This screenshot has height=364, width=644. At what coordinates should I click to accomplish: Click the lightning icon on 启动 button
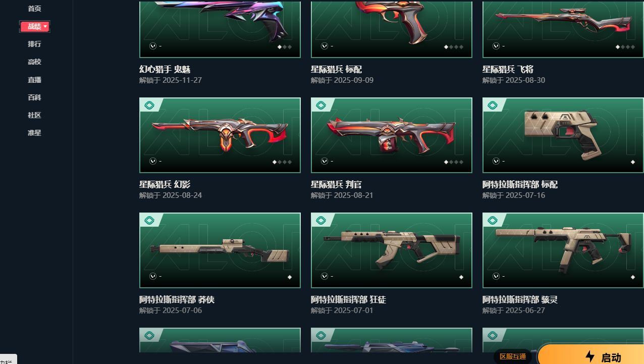point(590,356)
